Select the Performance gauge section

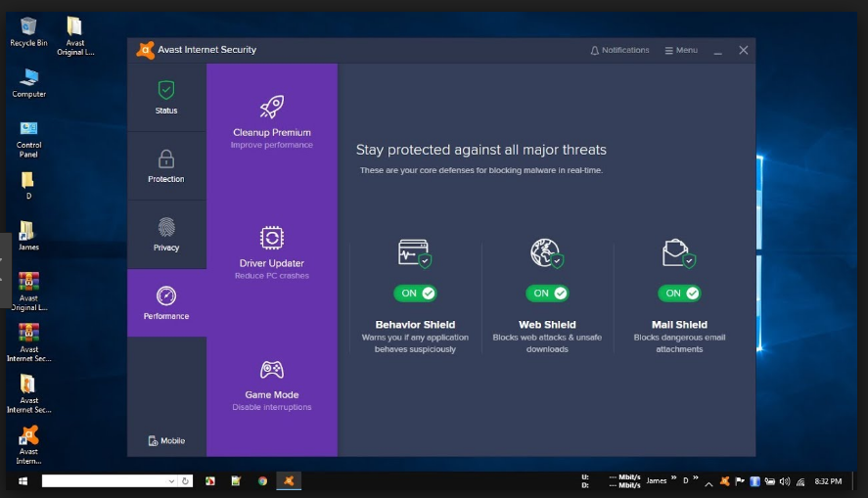tap(166, 302)
